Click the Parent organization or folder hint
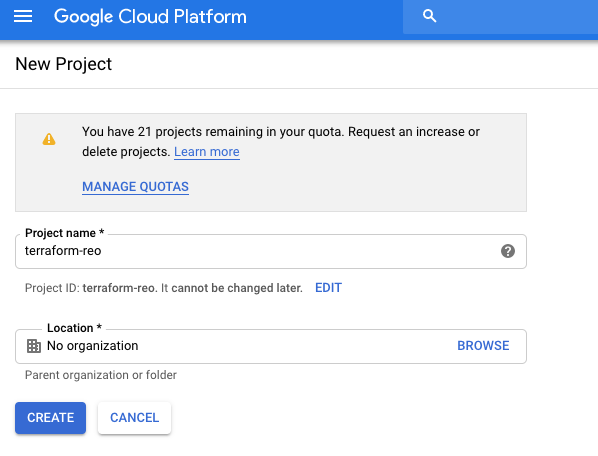This screenshot has width=598, height=456. [101, 375]
